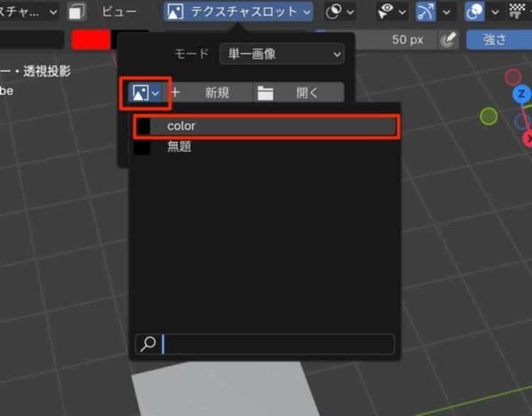
Task: Click the green Y axis gizmo circle
Action: coord(488,116)
